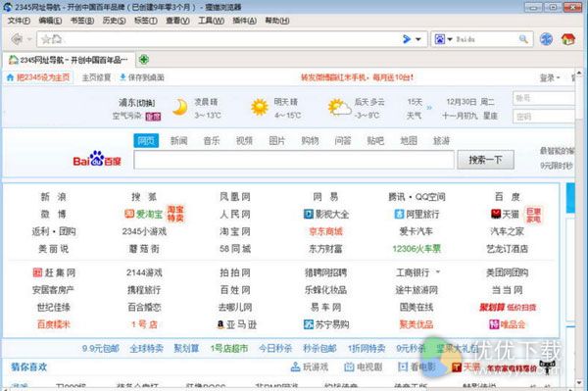Open the 京东商城 link

coord(326,231)
